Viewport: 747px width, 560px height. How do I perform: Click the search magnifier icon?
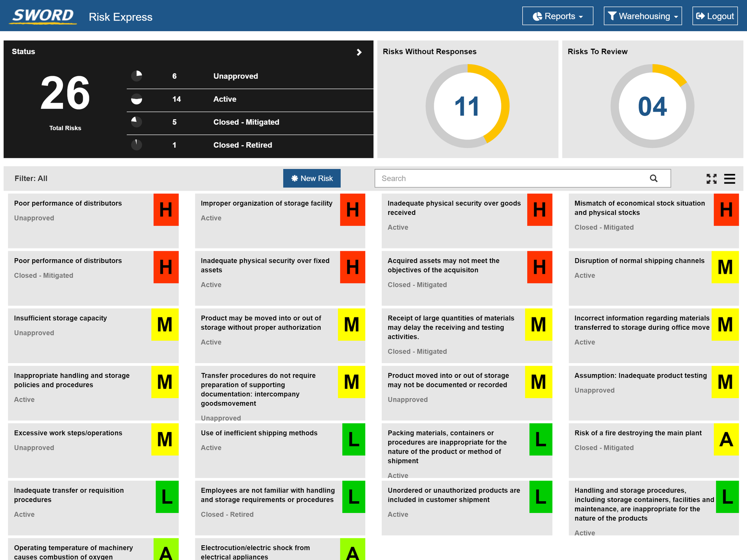654,178
